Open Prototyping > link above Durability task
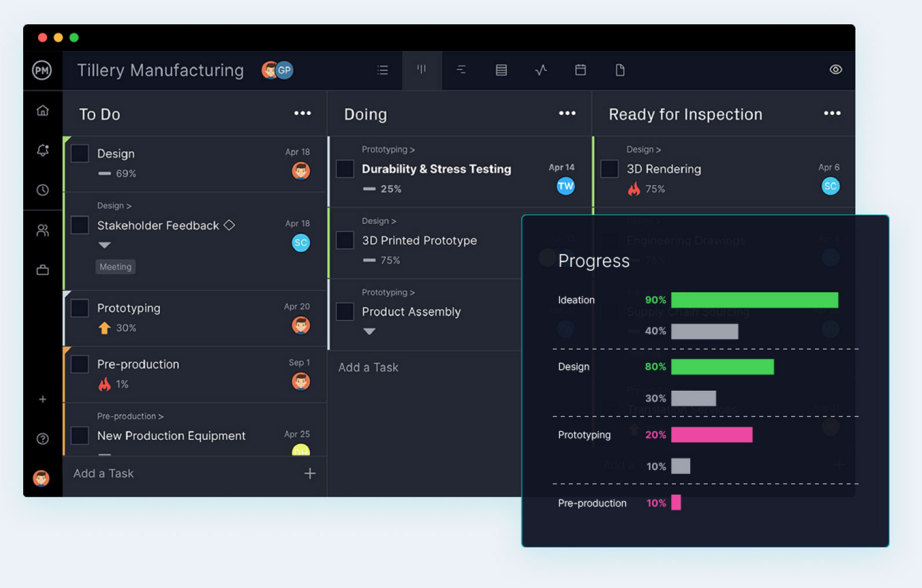Image resolution: width=922 pixels, height=588 pixels. coord(388,149)
